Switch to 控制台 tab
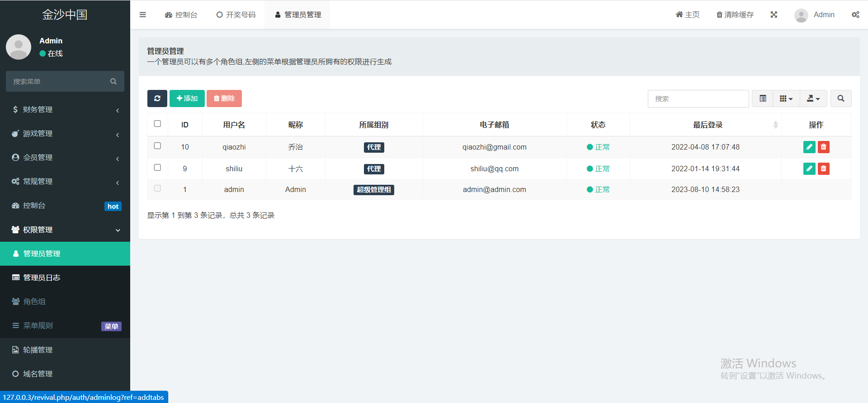 tap(181, 14)
